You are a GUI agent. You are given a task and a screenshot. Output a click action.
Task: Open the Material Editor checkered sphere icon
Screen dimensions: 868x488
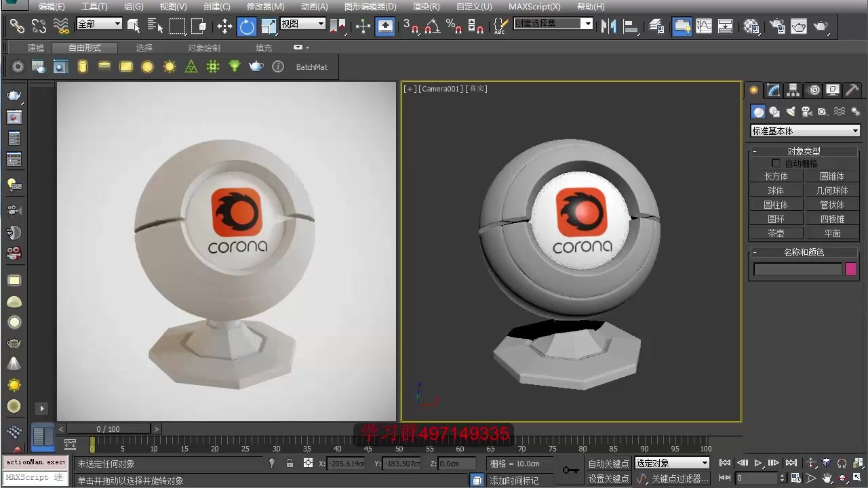tap(751, 26)
